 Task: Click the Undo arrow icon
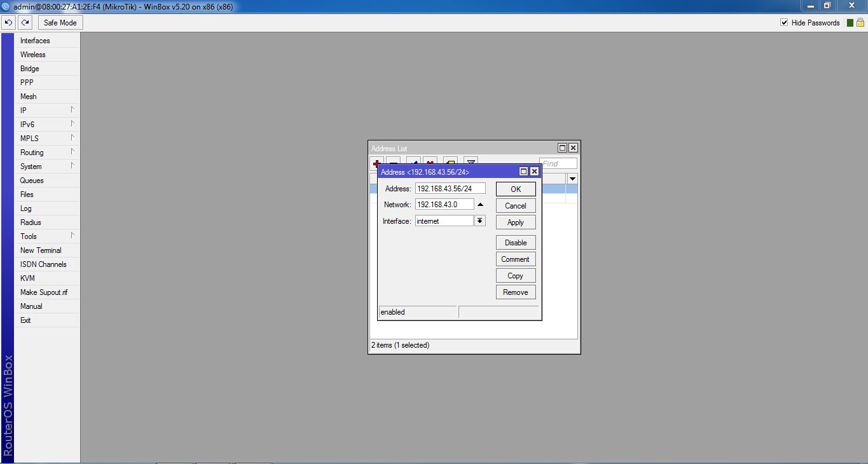pos(8,23)
